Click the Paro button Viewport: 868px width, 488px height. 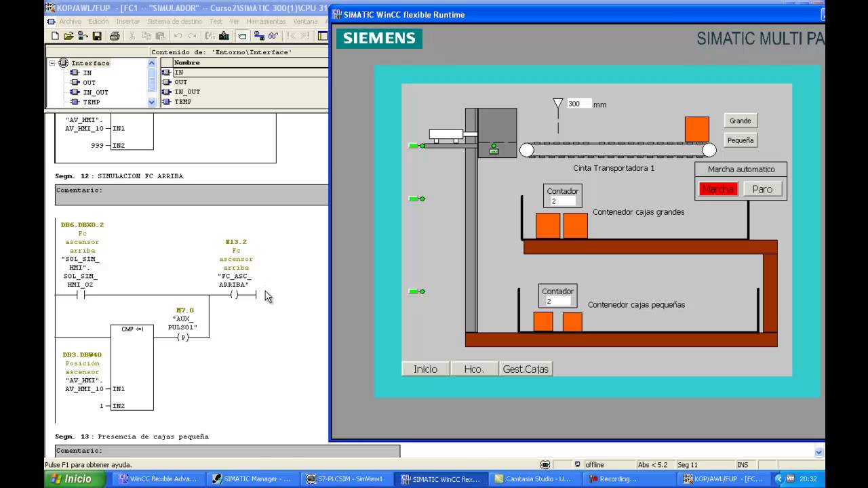(762, 189)
